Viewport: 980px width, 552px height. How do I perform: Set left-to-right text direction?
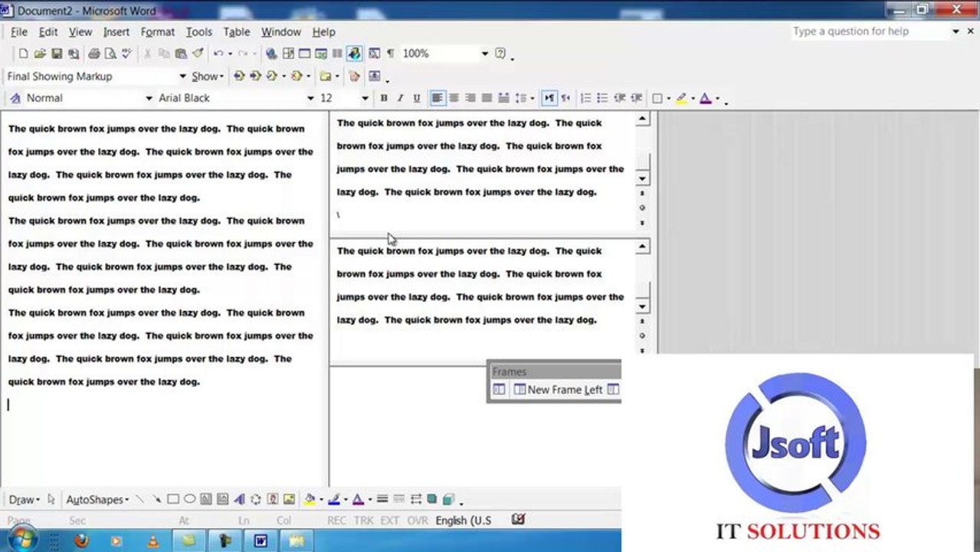click(549, 98)
